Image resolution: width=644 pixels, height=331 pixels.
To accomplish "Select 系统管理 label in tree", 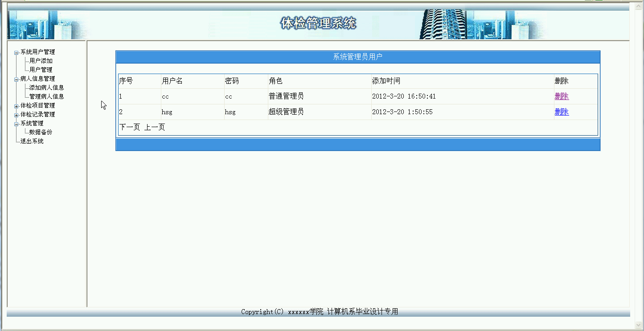I will tap(32, 124).
